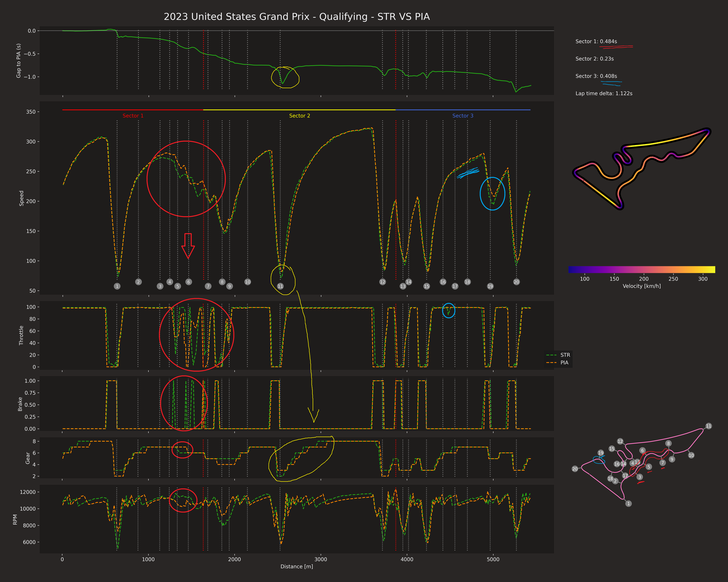The image size is (728, 582).
Task: Click corner 1 marker on the pink track map
Action: (628, 503)
